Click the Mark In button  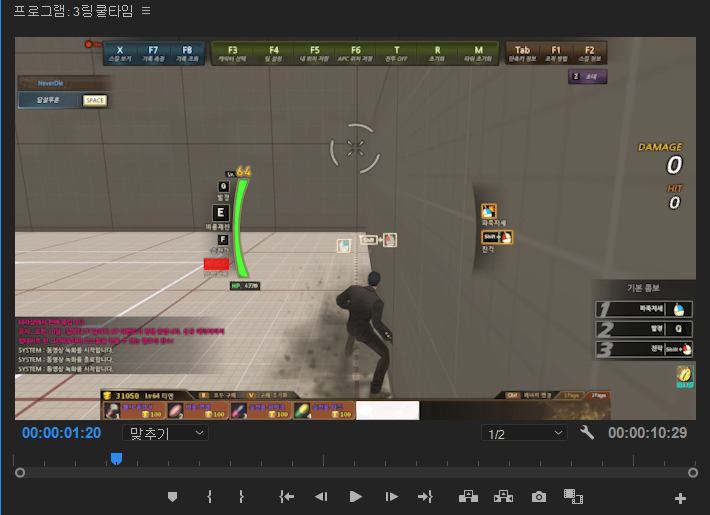click(209, 497)
